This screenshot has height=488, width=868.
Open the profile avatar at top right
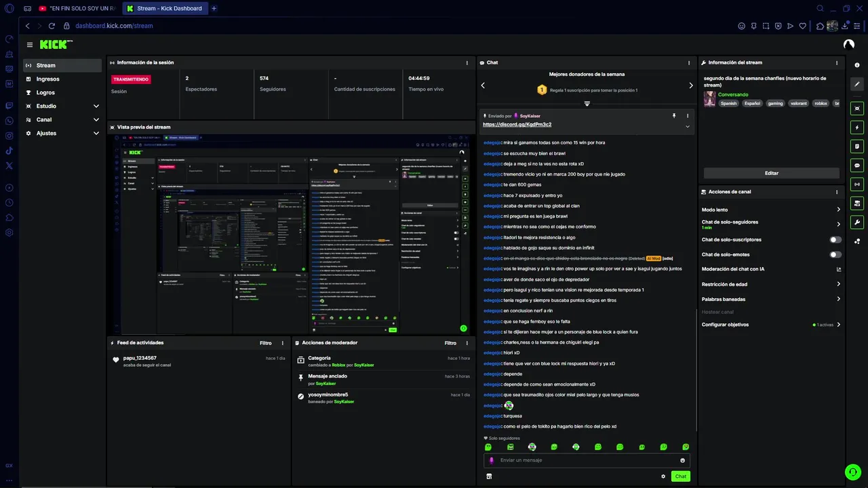point(848,45)
